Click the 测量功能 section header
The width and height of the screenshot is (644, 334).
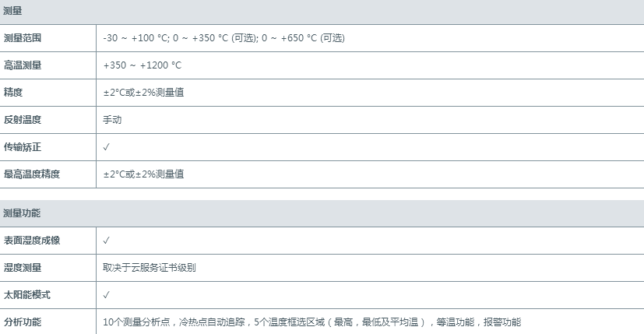pos(23,213)
